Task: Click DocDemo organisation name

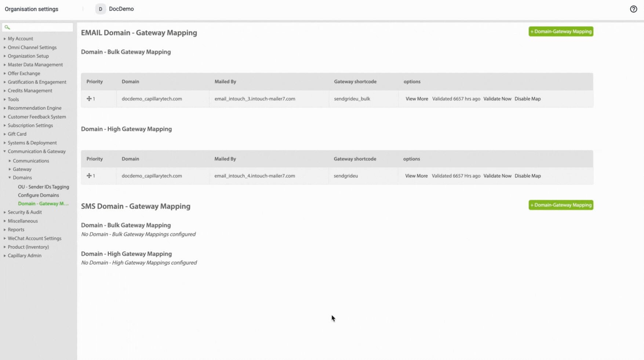Action: click(121, 9)
